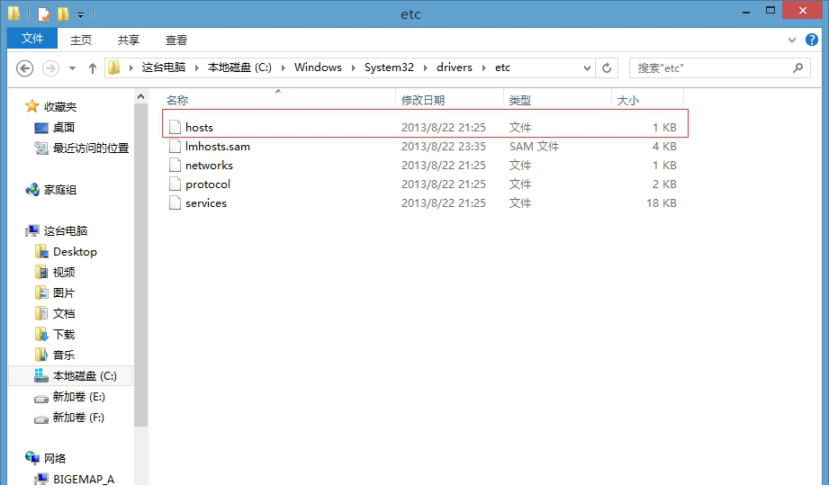
Task: Click the Forward navigation arrow
Action: click(x=50, y=68)
